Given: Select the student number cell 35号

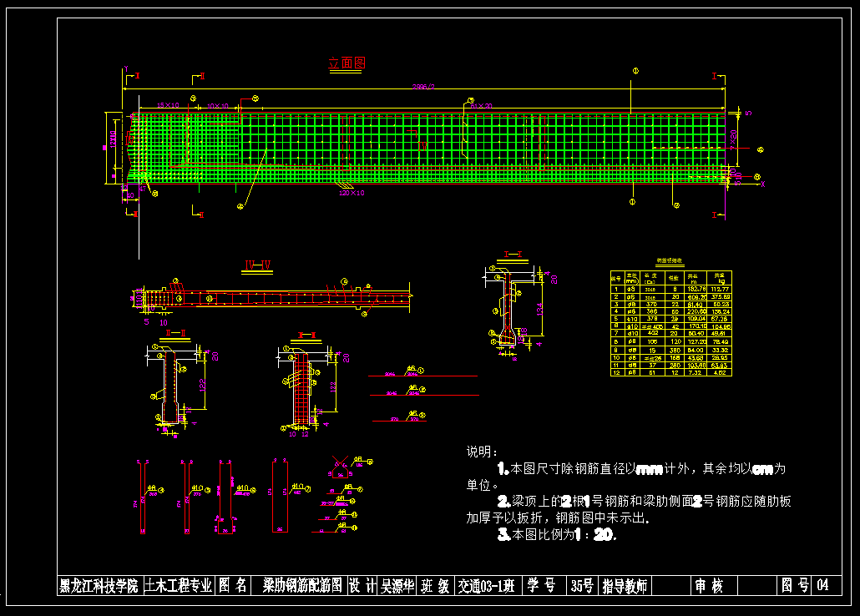Looking at the screenshot, I should point(581,586).
